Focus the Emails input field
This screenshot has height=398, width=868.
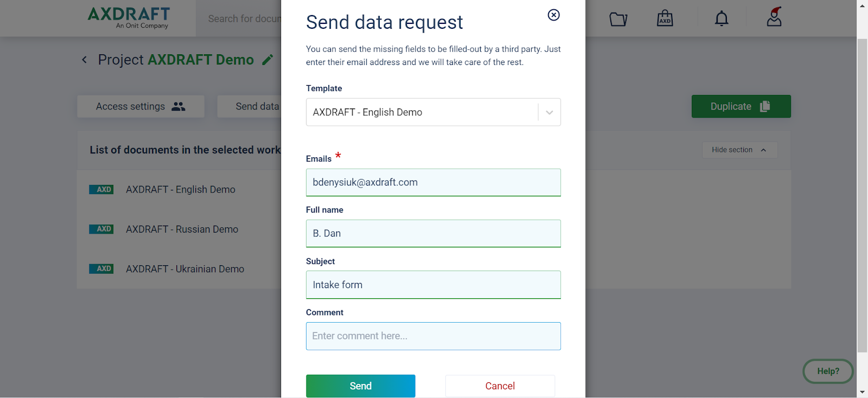point(433,182)
